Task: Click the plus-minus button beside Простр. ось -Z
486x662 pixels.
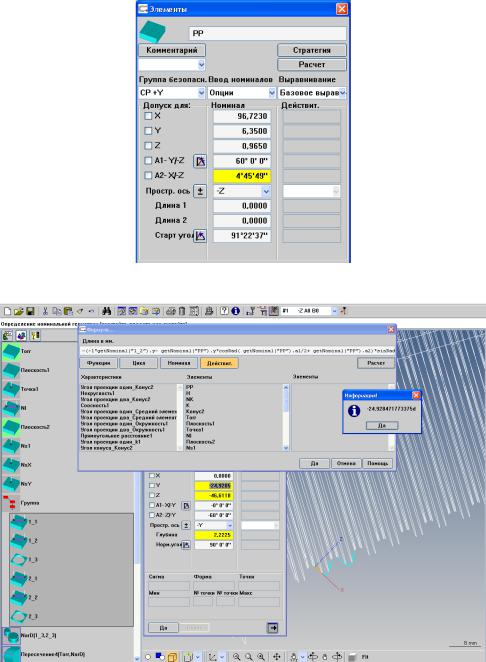Action: (200, 191)
